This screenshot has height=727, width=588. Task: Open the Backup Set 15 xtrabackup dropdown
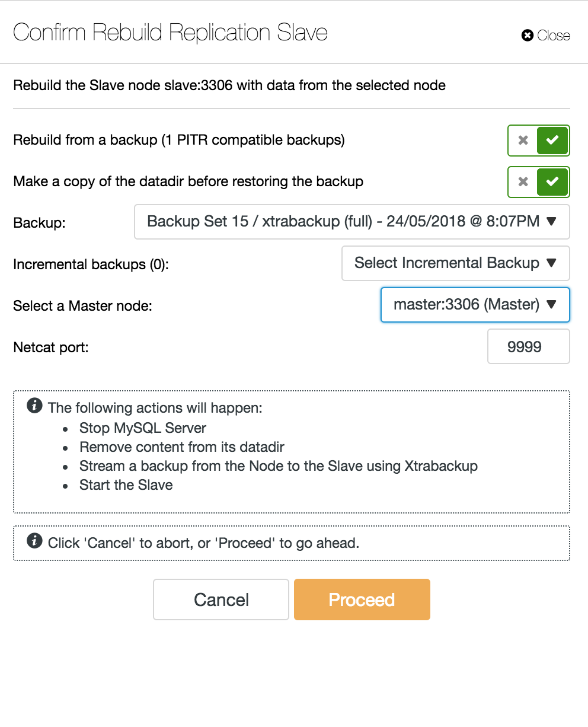coord(352,222)
